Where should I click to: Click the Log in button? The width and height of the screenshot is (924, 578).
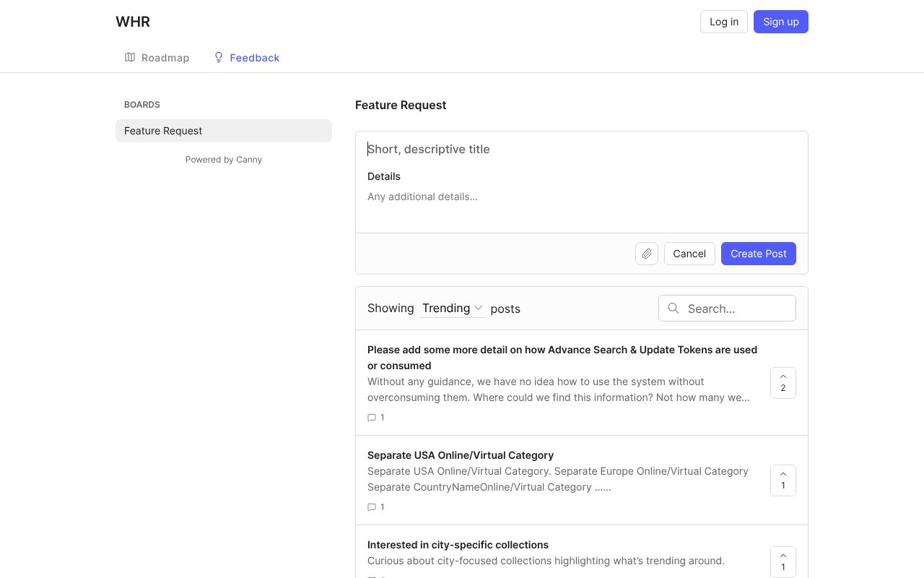[723, 22]
